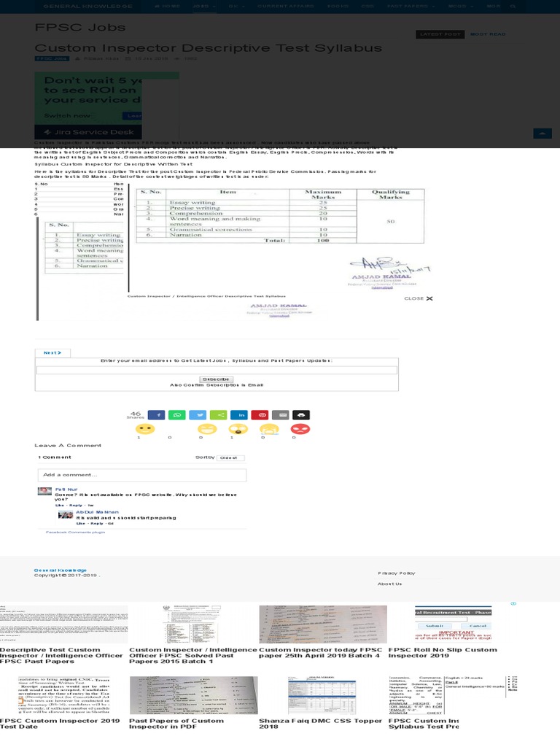Click the Jira Service Desk advertisement banner
The width and height of the screenshot is (560, 747).
[88, 105]
